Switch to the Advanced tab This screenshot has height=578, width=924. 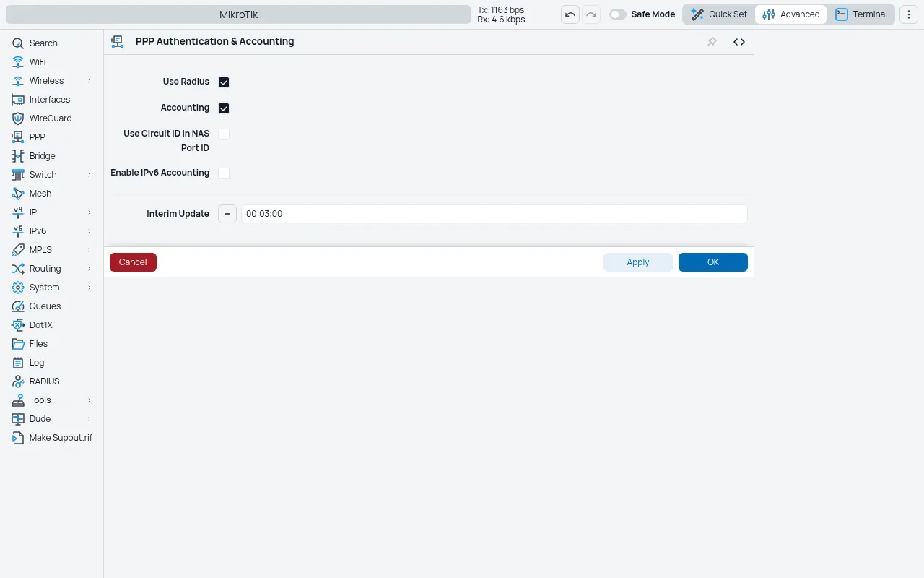[791, 14]
